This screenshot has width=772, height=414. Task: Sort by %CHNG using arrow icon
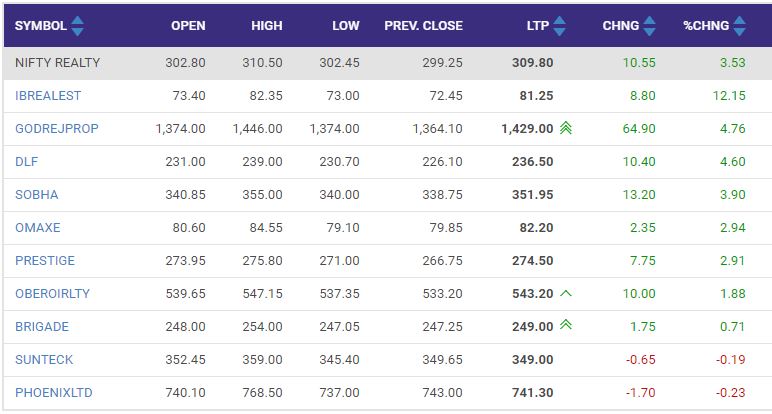point(740,26)
